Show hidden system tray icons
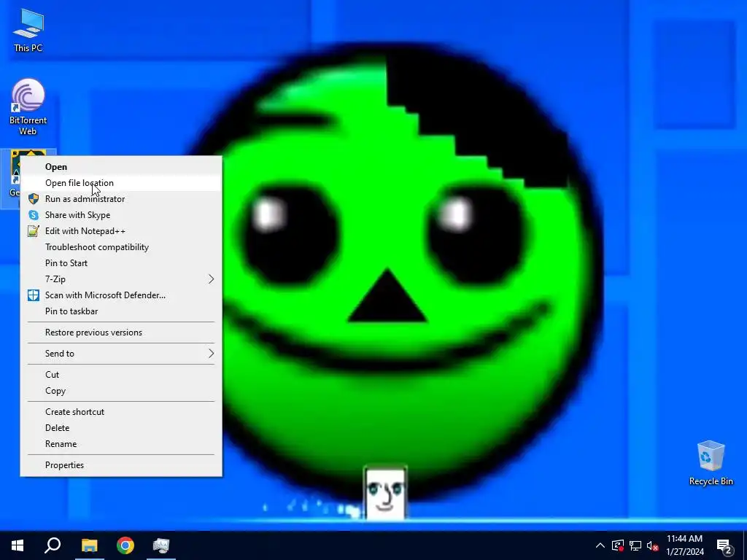The height and width of the screenshot is (560, 747). (600, 545)
